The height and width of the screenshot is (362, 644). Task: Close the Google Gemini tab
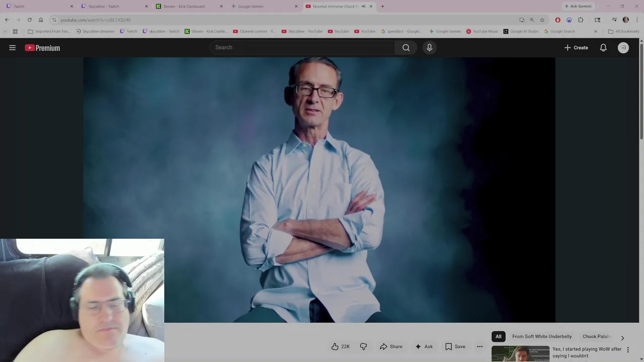click(296, 7)
